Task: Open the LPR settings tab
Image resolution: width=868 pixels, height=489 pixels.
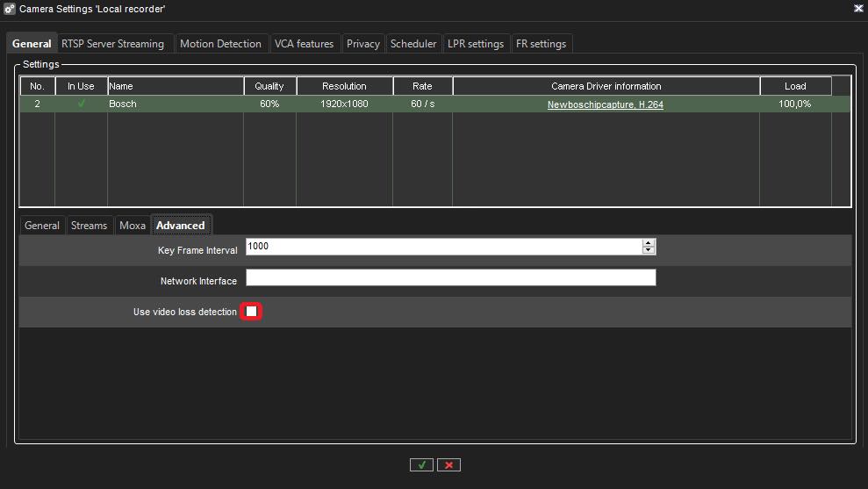Action: [476, 44]
